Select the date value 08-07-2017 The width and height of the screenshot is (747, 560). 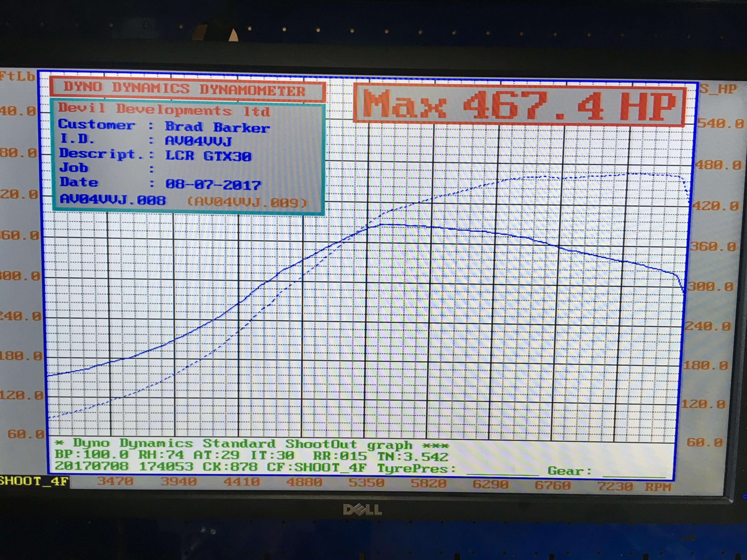[213, 184]
